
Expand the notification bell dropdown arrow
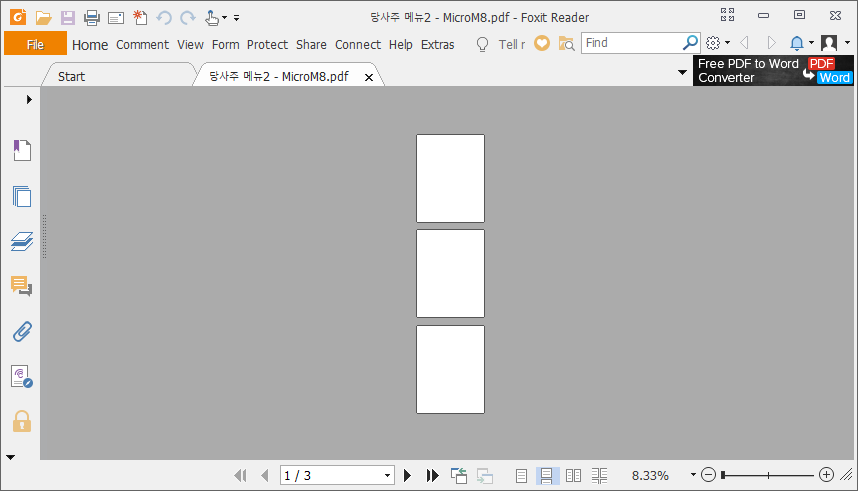pos(811,43)
